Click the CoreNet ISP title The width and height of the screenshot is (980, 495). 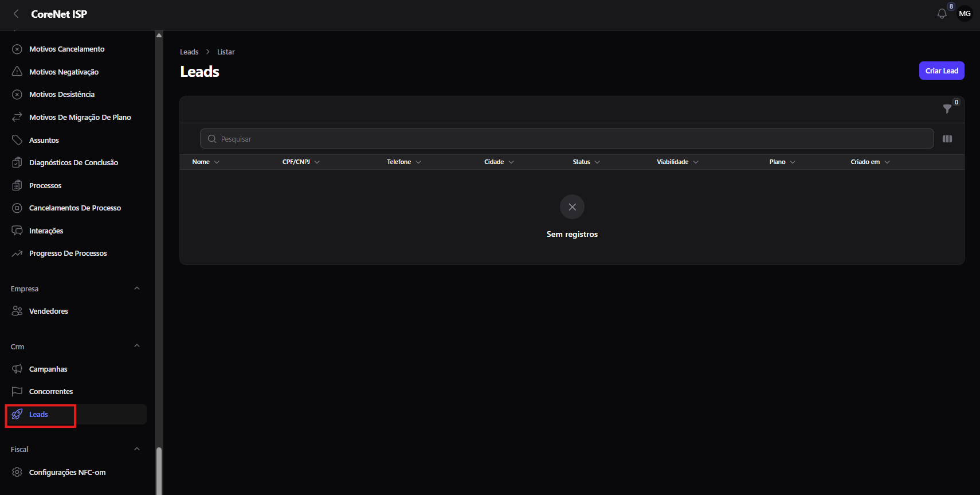tap(59, 14)
